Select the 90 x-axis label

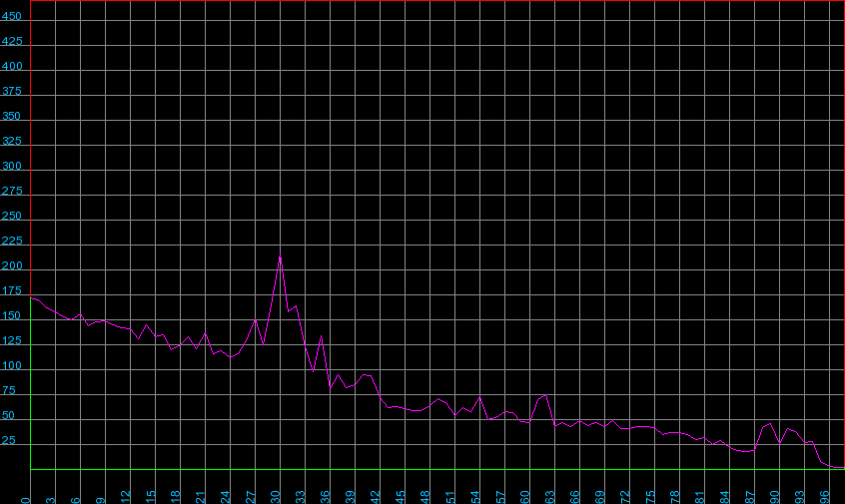point(774,496)
